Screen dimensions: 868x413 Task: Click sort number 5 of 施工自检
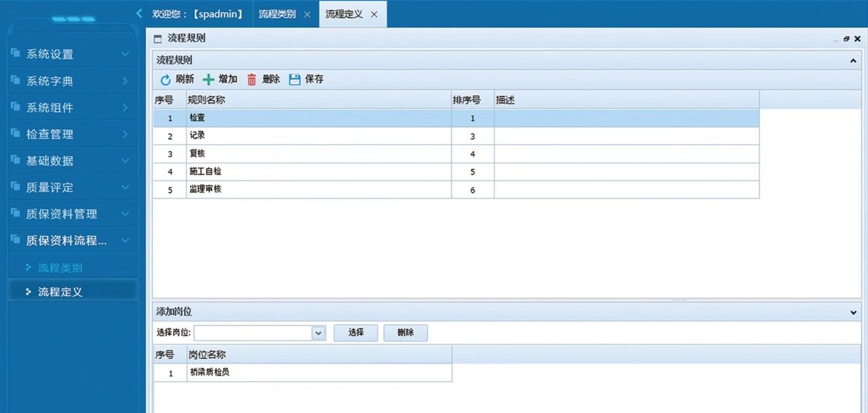tap(473, 172)
